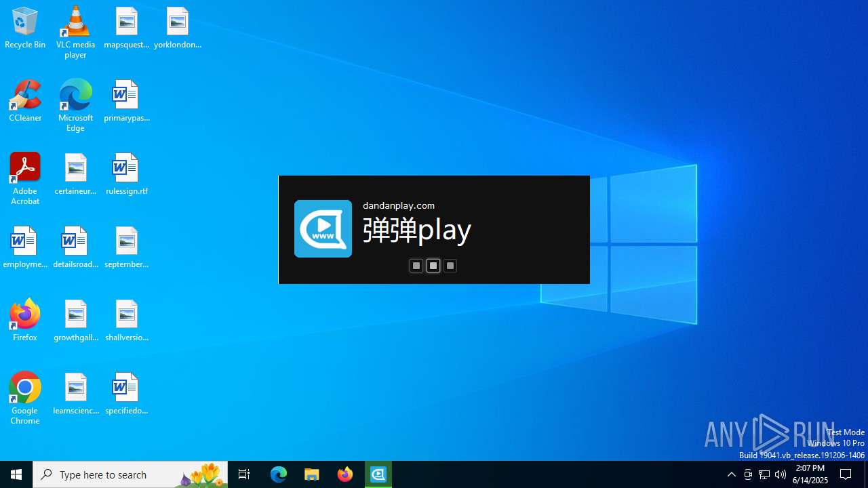Screen dimensions: 868x488
Task: Open Task View from taskbar
Action: click(x=244, y=474)
